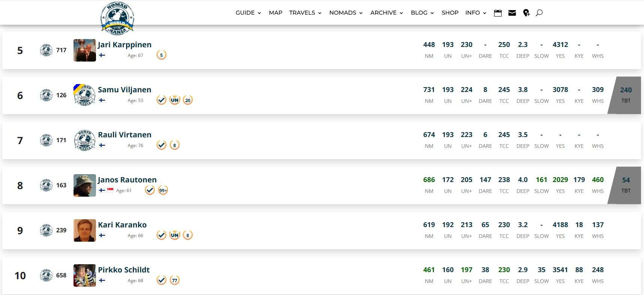Open the search magnifier icon

tap(539, 13)
